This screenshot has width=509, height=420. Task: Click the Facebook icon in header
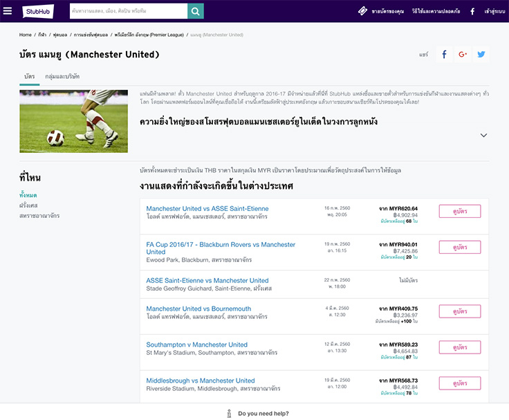pos(472,11)
